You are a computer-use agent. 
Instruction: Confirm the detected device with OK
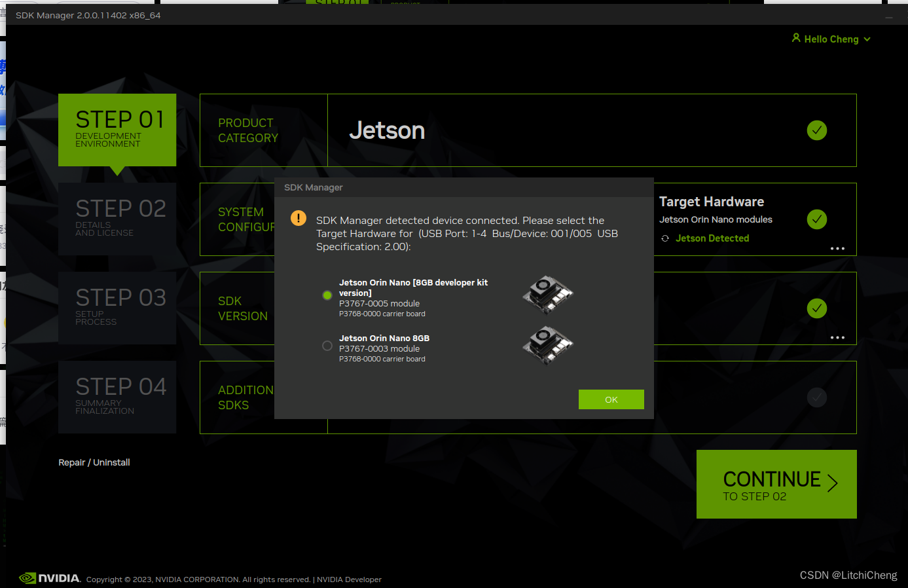pos(611,399)
